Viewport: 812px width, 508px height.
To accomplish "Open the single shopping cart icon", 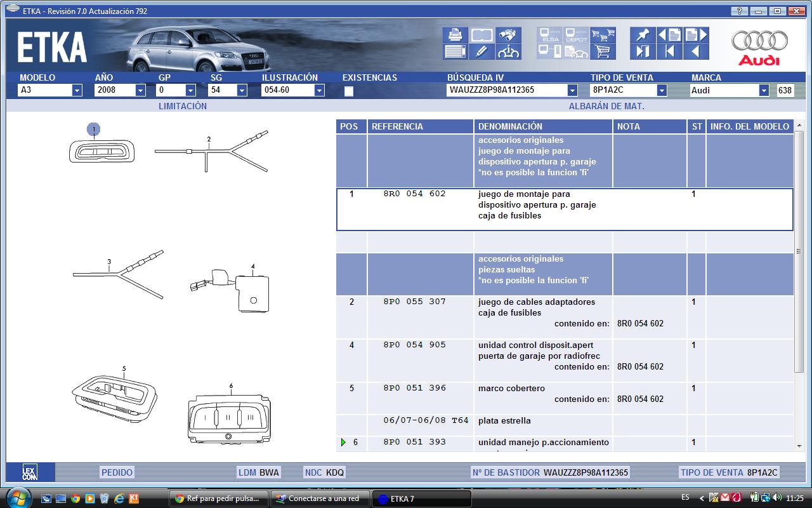I will point(603,51).
